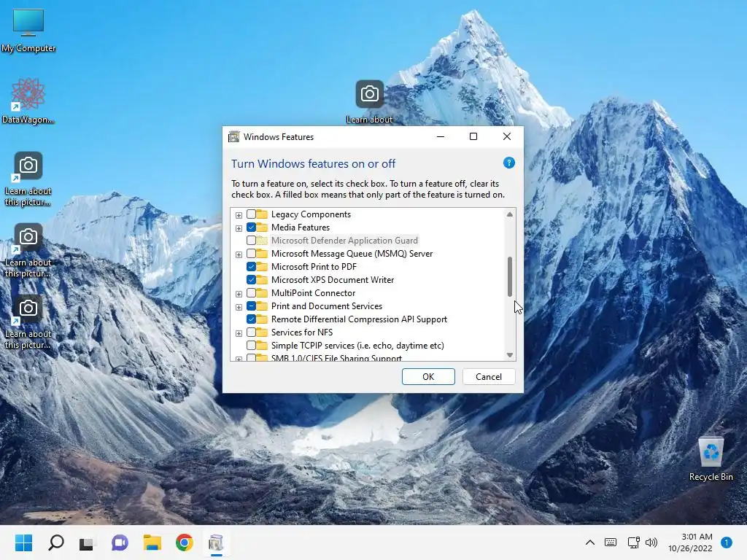Open network status tray icon
This screenshot has width=747, height=560.
pos(633,542)
